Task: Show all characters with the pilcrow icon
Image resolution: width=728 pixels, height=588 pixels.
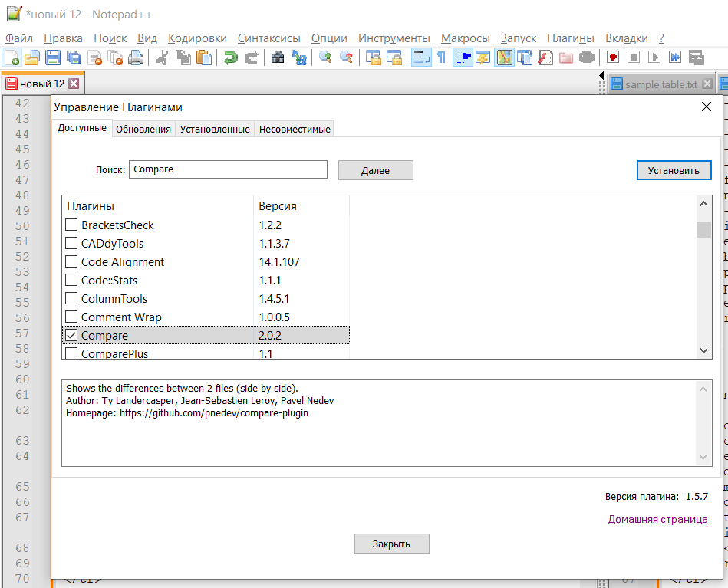Action: click(442, 57)
